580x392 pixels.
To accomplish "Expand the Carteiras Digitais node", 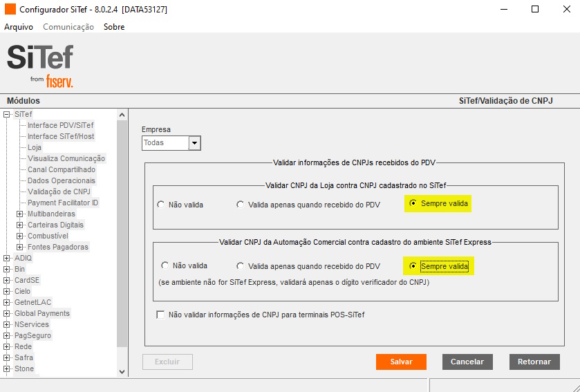I will [x=19, y=225].
